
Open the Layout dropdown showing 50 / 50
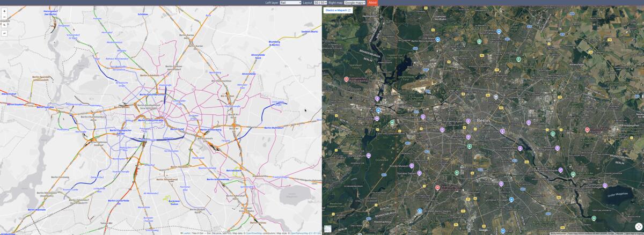(320, 3)
